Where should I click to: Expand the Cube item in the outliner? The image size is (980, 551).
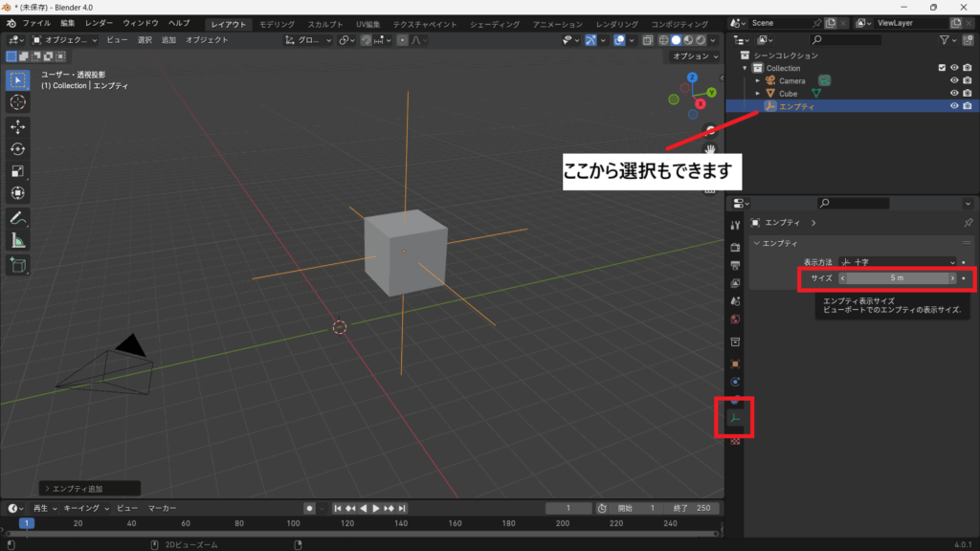(758, 94)
